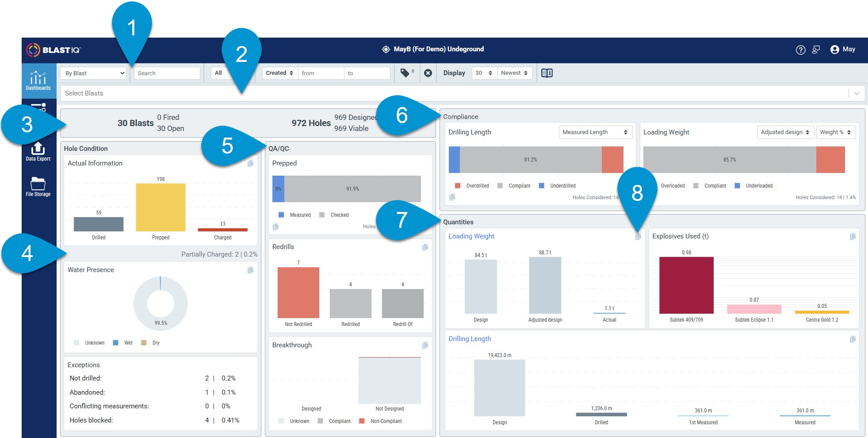The height and width of the screenshot is (438, 868).
Task: Click the Loading Weight quantities link
Action: [471, 236]
